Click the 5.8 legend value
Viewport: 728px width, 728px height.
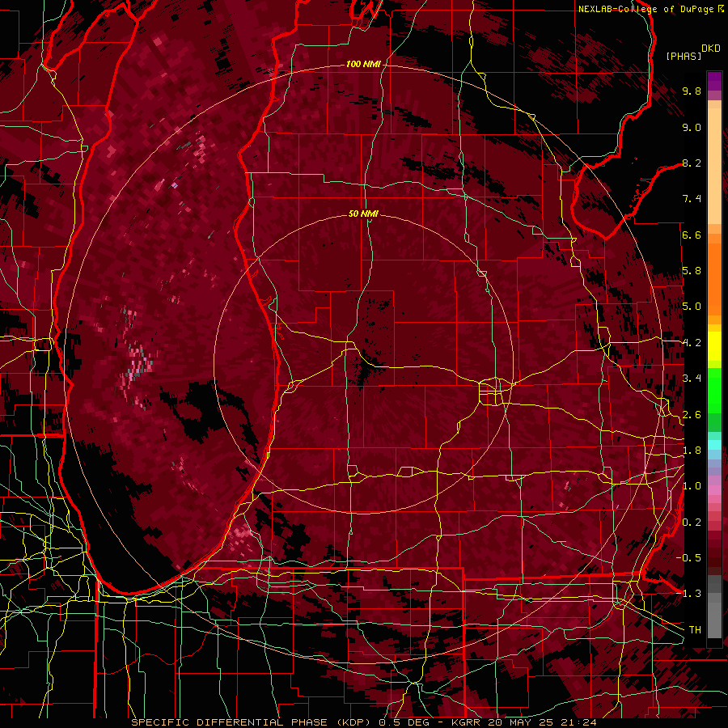pos(692,271)
